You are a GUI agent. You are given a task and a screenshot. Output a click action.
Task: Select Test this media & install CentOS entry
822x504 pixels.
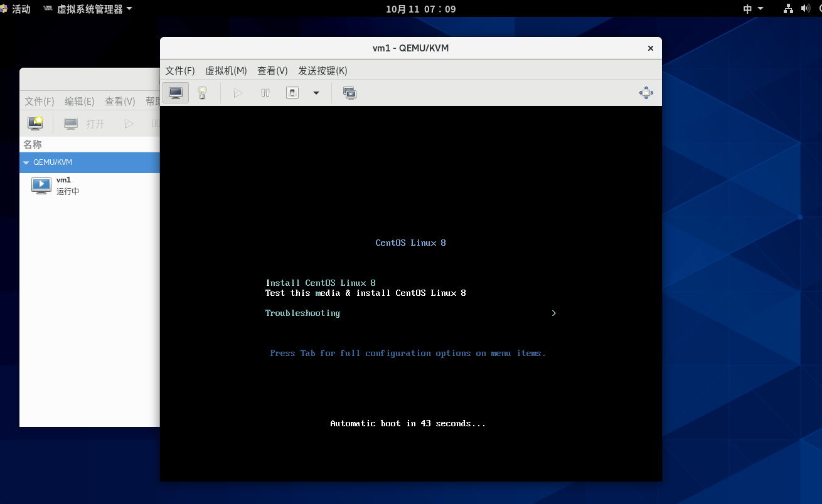[366, 293]
